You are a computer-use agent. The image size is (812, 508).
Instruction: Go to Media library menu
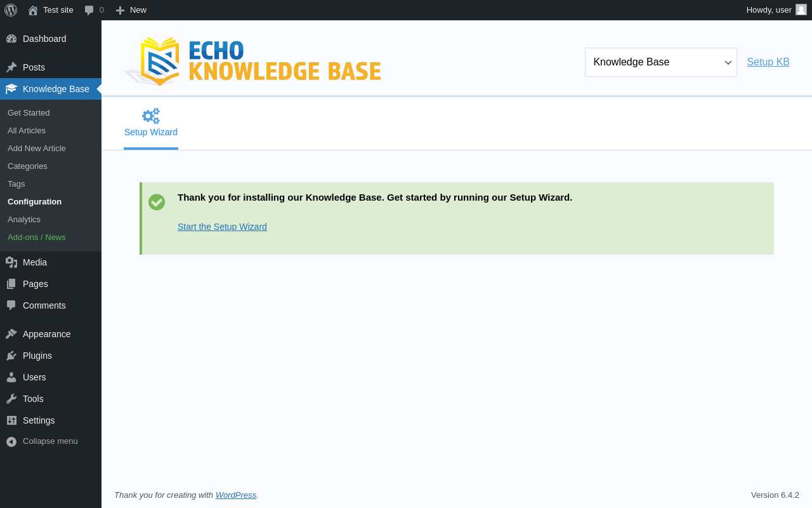point(51,262)
